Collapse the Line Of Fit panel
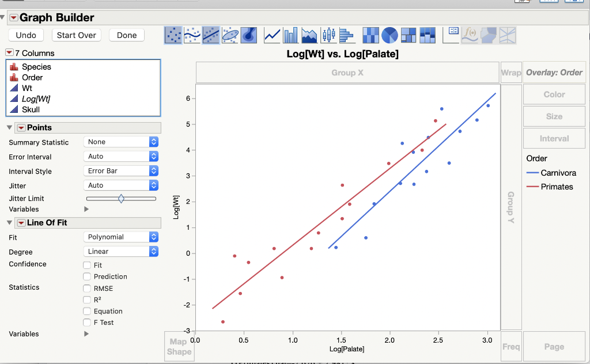This screenshot has width=590, height=364. click(10, 223)
